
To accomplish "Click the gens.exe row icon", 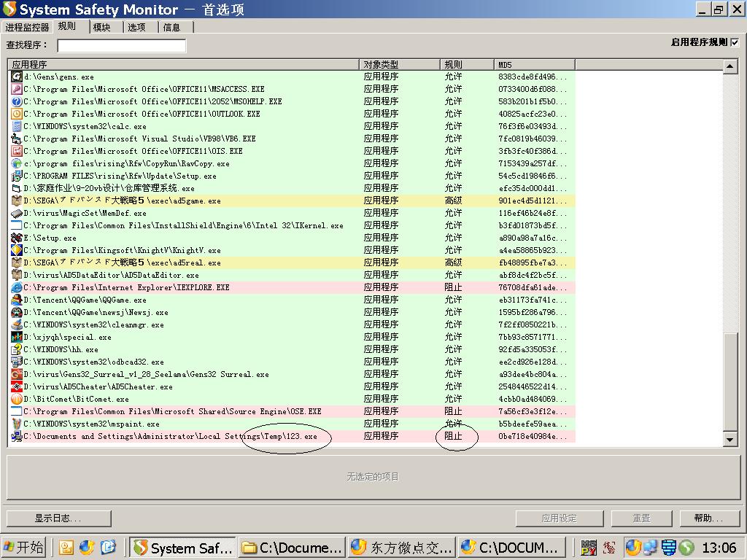I will [x=17, y=77].
